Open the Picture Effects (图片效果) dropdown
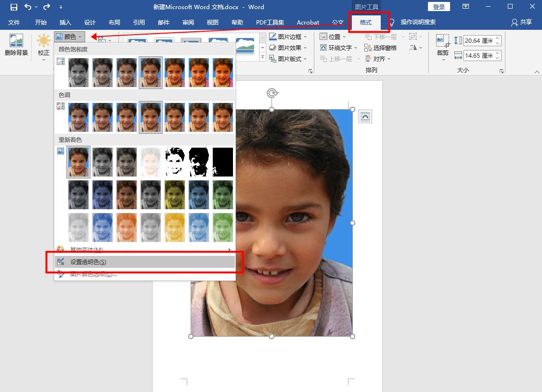The width and height of the screenshot is (542, 392). [x=288, y=48]
